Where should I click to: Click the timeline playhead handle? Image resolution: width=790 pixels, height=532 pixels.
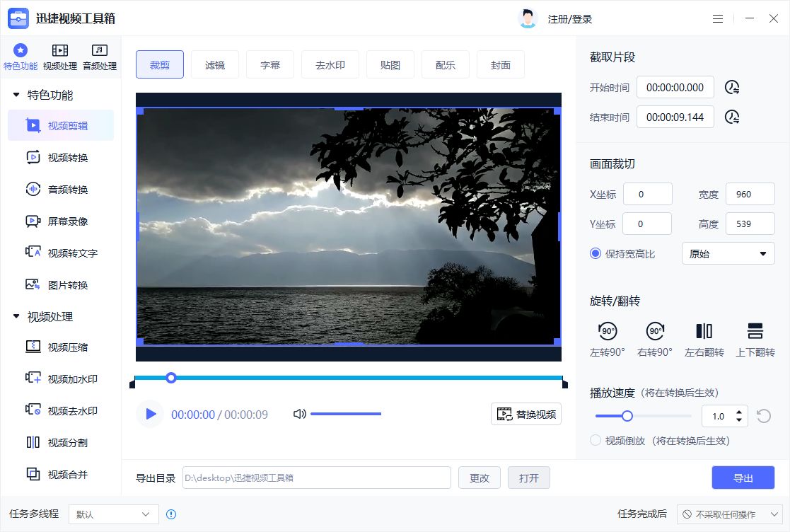(x=170, y=377)
